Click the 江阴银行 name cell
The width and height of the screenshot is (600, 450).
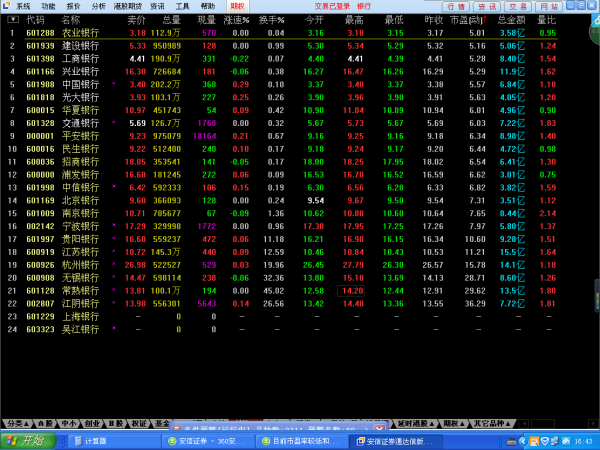80,304
